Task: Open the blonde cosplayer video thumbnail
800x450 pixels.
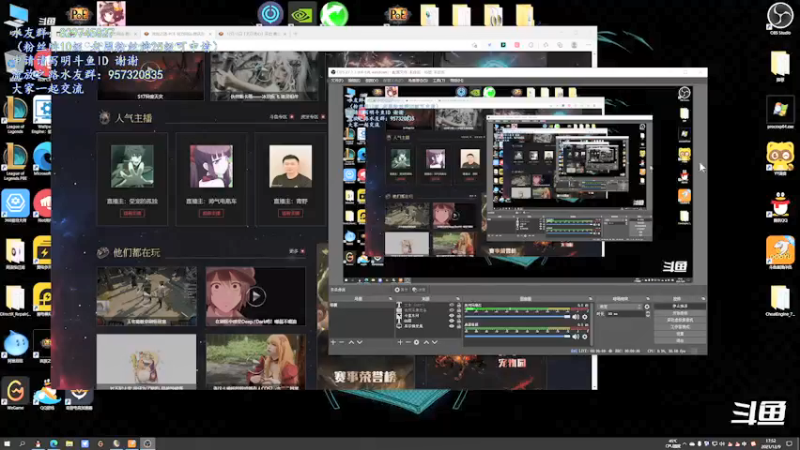Action: 256,362
